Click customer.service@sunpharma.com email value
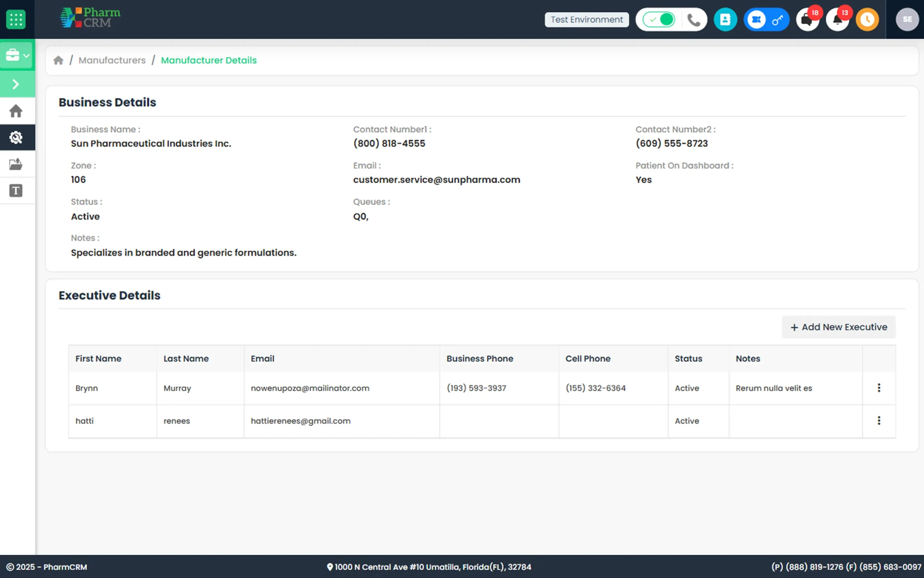This screenshot has width=924, height=578. click(436, 180)
